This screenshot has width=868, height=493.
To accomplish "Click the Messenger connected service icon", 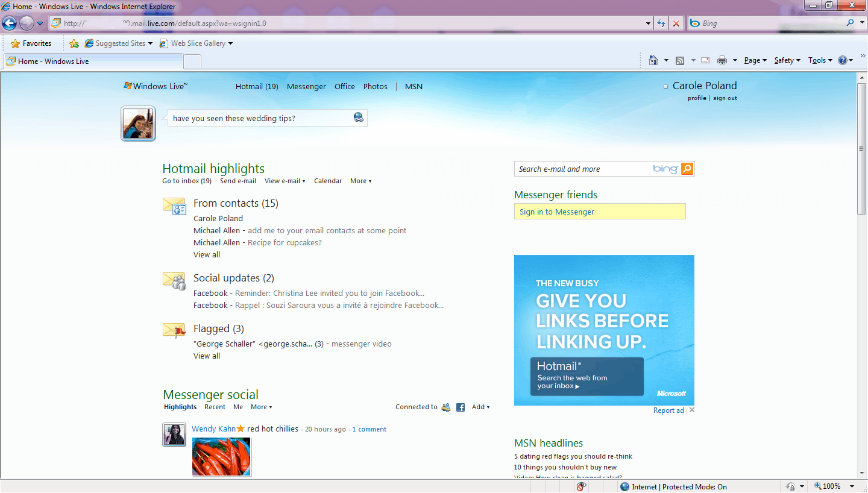I will tap(446, 407).
